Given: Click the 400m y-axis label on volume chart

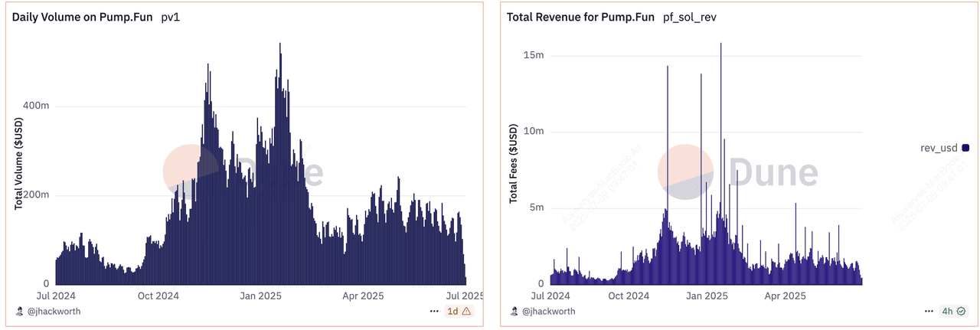Looking at the screenshot, I should [36, 105].
